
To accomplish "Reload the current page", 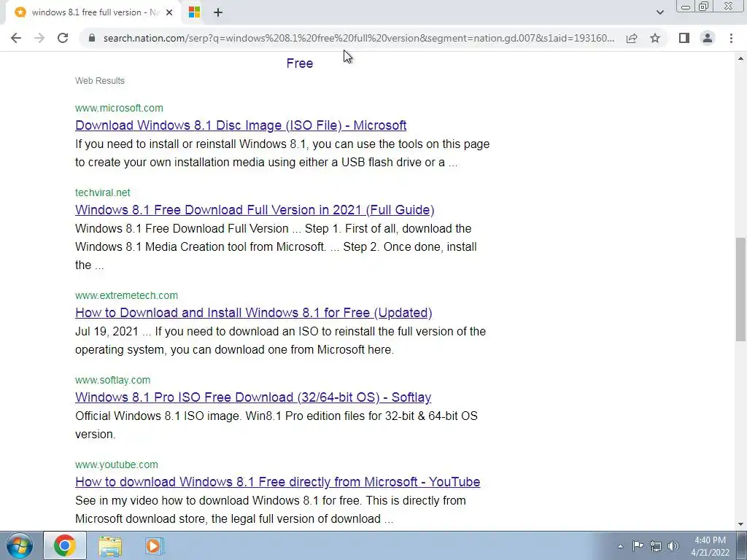I will click(63, 38).
